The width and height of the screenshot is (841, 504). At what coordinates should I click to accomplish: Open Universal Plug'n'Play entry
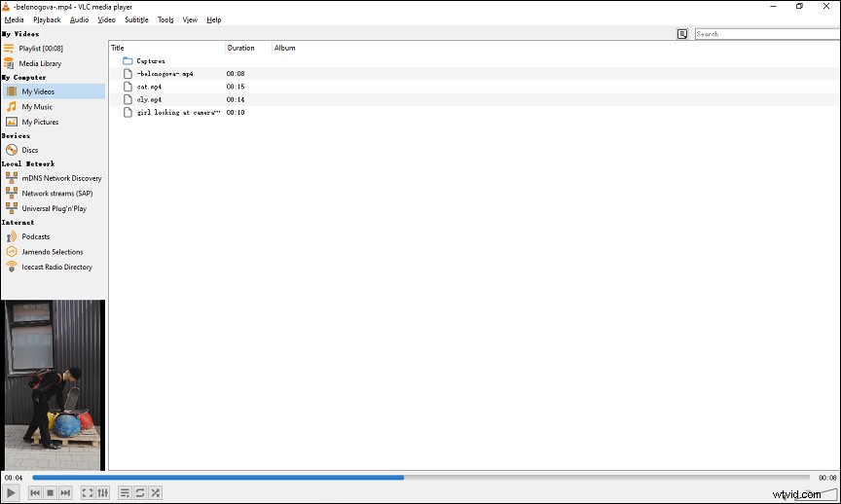coord(55,208)
